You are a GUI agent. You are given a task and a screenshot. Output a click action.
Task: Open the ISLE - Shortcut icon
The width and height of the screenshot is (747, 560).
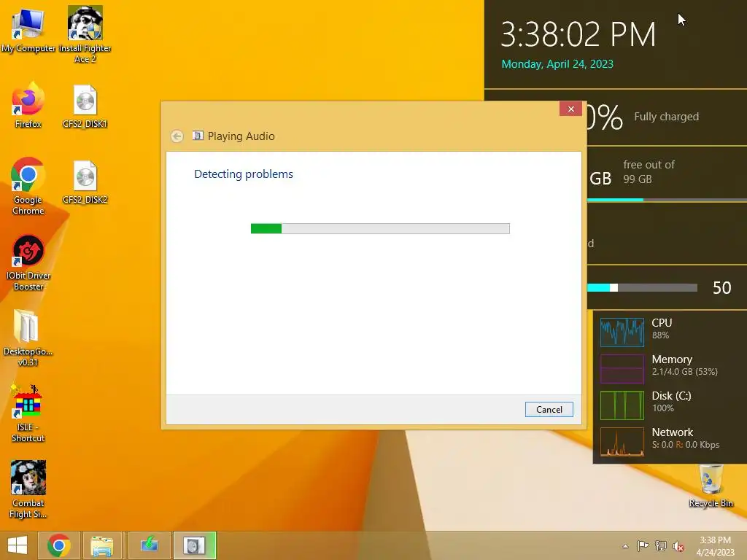[x=28, y=413]
